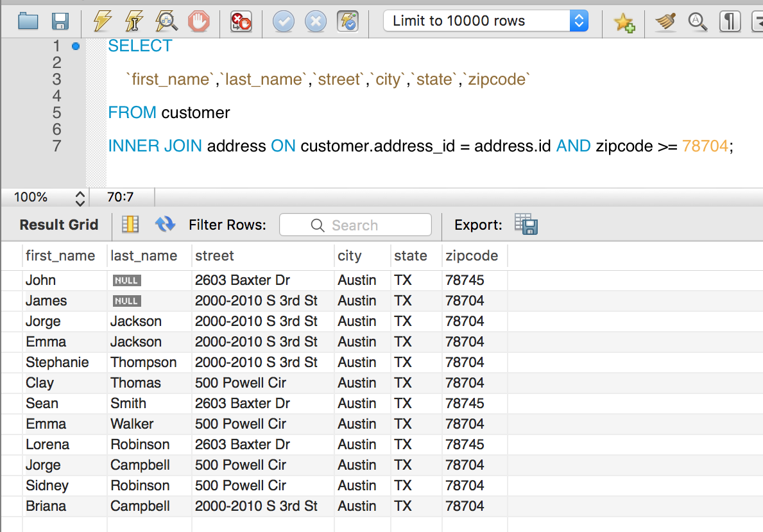
Task: Select Emma cell in Jackson row
Action: [65, 341]
